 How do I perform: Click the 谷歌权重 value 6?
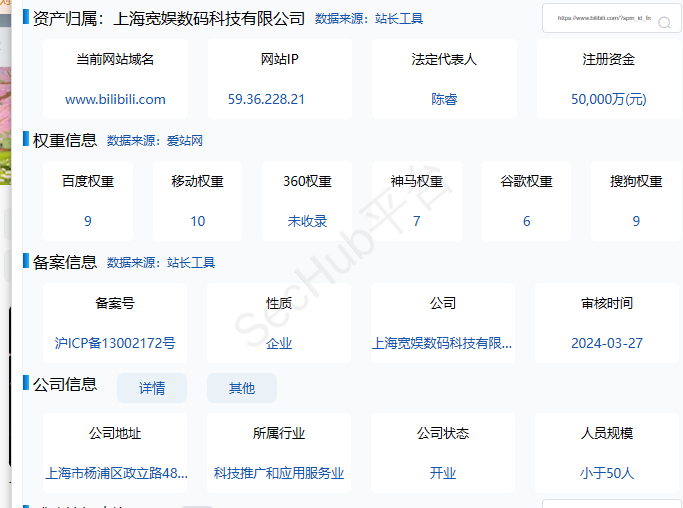(526, 221)
